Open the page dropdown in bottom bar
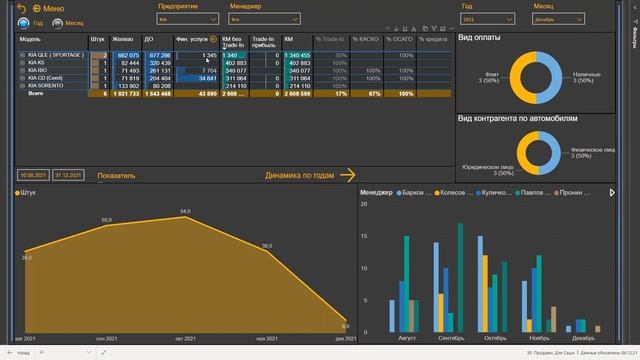Screen dimensions: 640x360 [x=65, y=353]
